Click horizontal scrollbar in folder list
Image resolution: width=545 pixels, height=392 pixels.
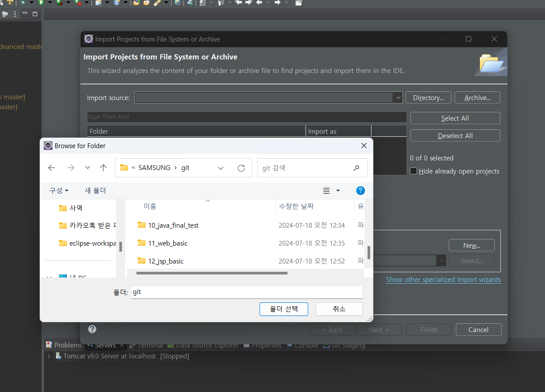212,273
